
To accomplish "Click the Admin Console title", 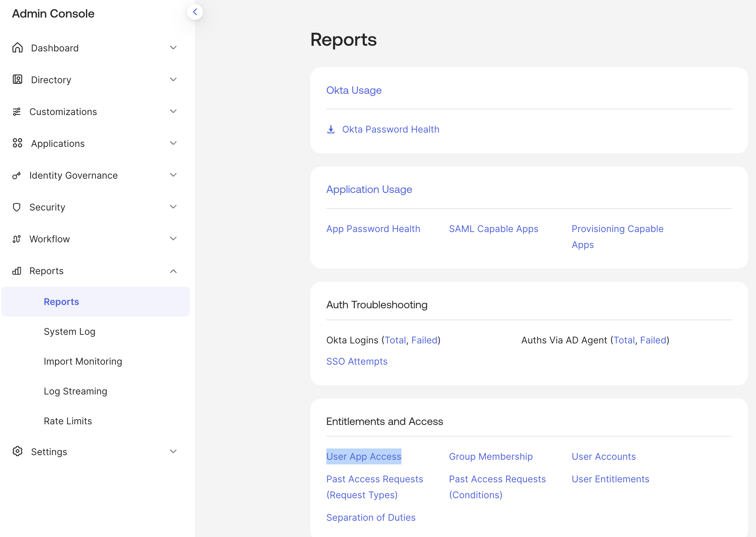I will click(53, 14).
